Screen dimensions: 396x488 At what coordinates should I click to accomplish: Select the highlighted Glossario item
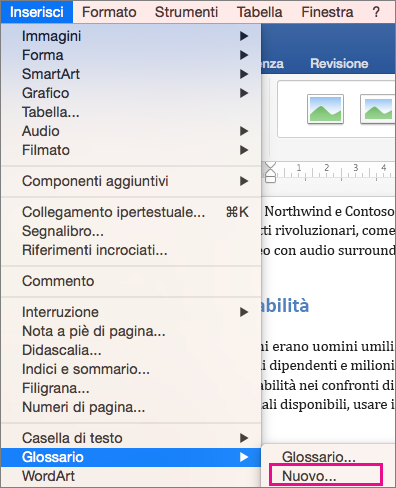click(131, 457)
